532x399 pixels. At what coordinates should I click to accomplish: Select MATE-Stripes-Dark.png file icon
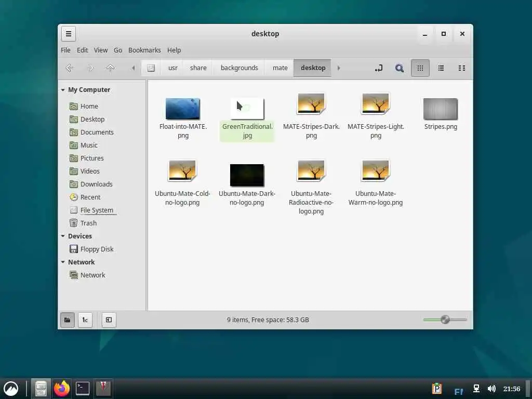point(312,103)
